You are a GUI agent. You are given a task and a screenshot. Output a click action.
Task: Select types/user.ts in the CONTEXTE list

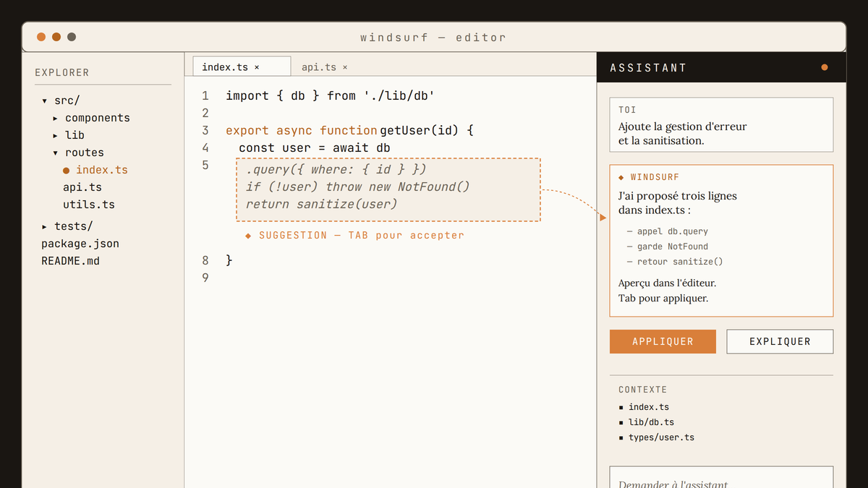point(661,437)
